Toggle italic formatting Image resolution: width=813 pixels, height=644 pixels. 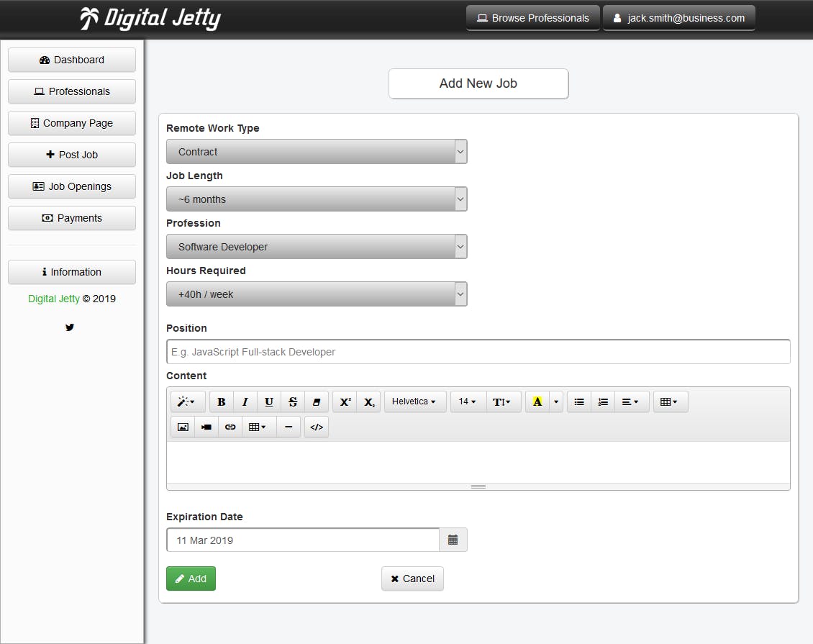[245, 402]
